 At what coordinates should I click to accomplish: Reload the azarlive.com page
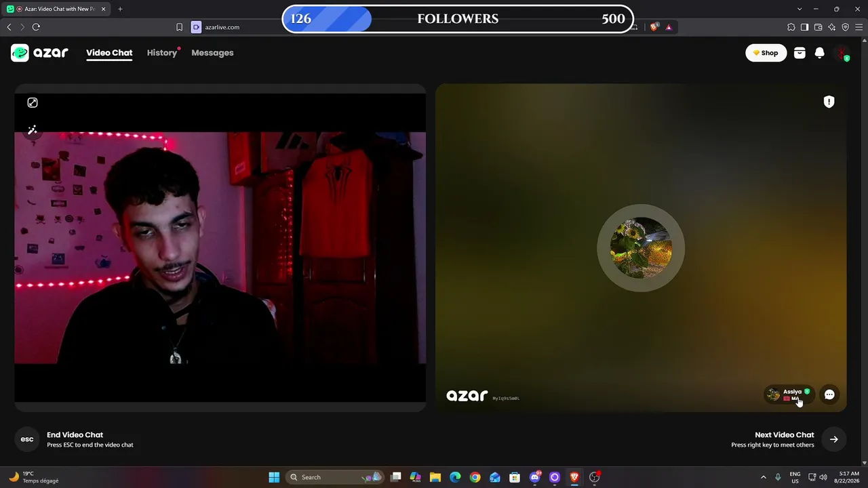point(36,27)
